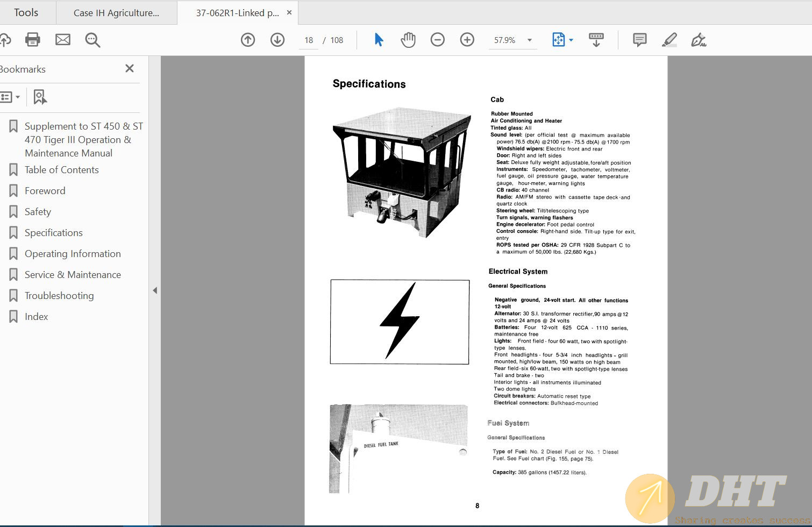
Task: Open Service & Maintenance bookmark
Action: pyautogui.click(x=73, y=275)
